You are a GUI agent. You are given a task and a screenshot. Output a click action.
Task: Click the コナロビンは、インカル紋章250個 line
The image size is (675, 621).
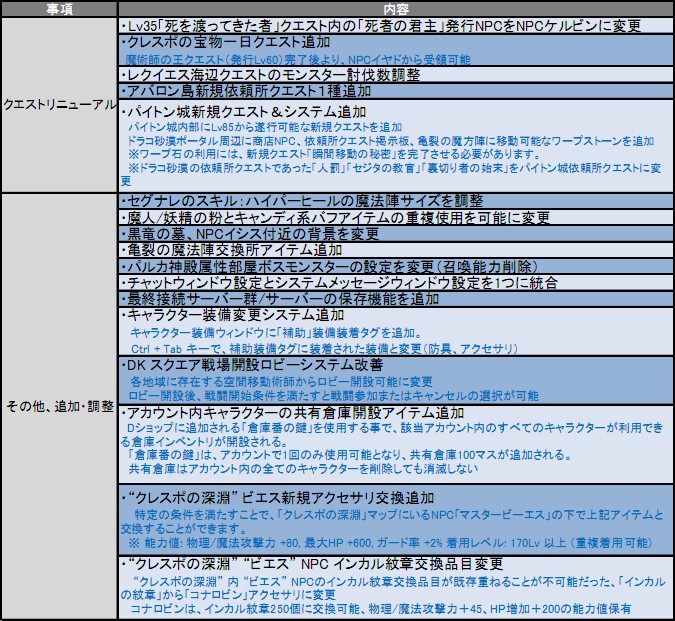pyautogui.click(x=380, y=609)
